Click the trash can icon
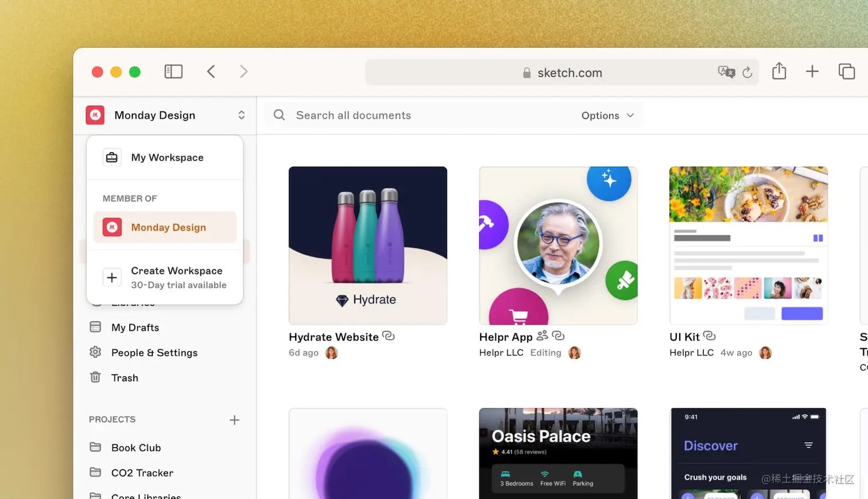 pos(95,377)
